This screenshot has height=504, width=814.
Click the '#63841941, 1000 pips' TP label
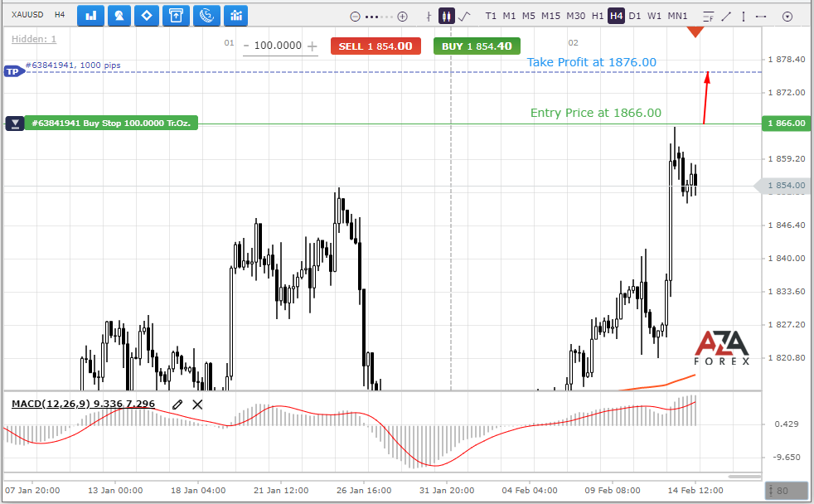[x=73, y=65]
